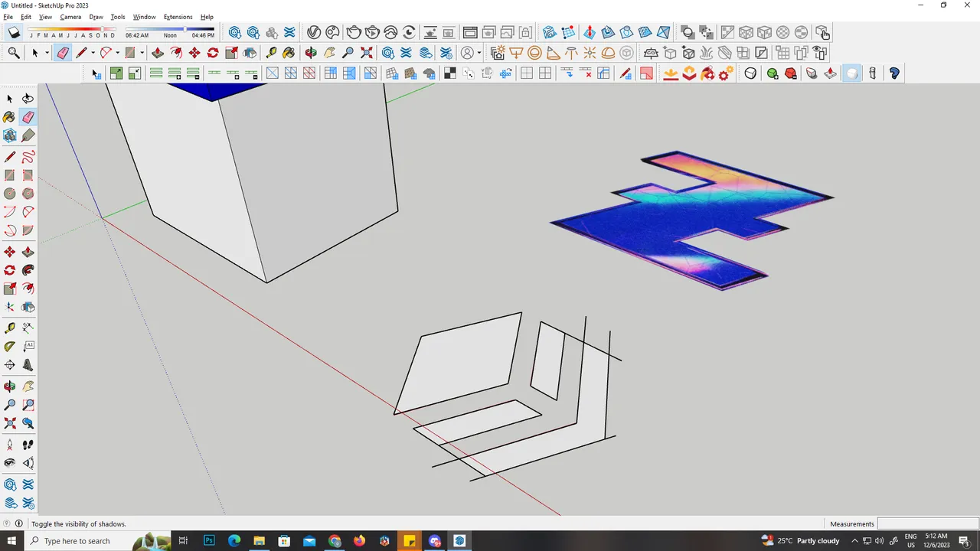Expand the Line tool dropdown arrow
Image resolution: width=980 pixels, height=551 pixels.
93,53
